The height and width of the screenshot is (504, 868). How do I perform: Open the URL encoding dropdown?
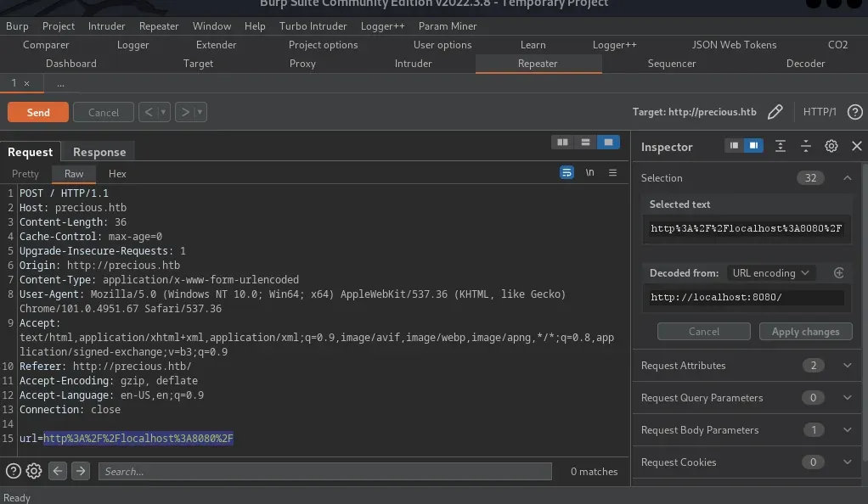click(770, 273)
